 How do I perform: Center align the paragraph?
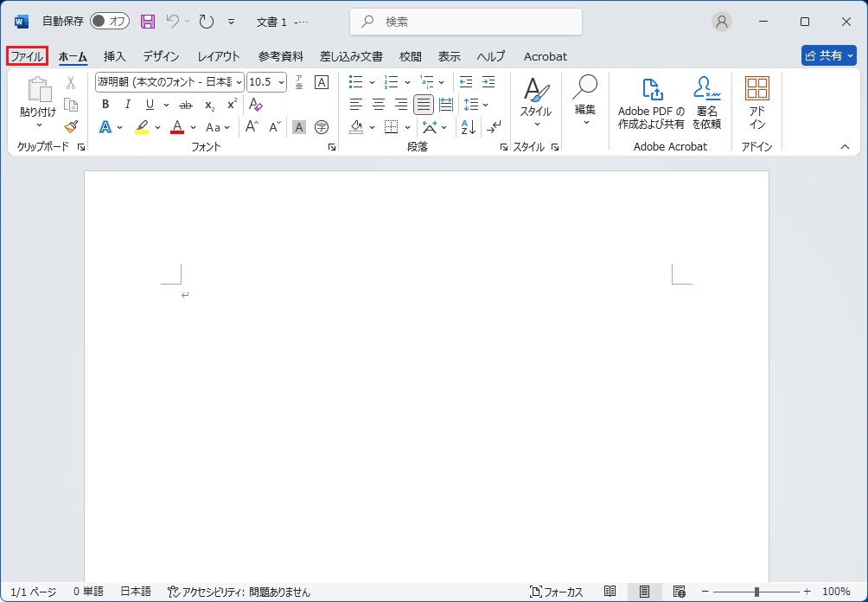[379, 105]
